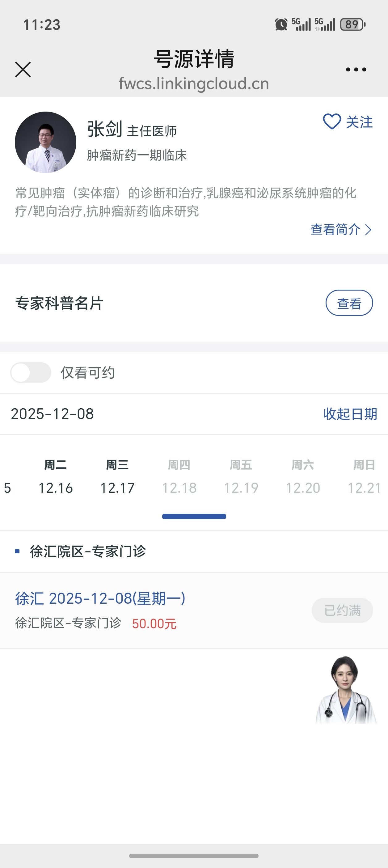Viewport: 388px width, 868px height.
Task: Expand doctor bio via 查看简介 chevron
Action: (x=368, y=230)
